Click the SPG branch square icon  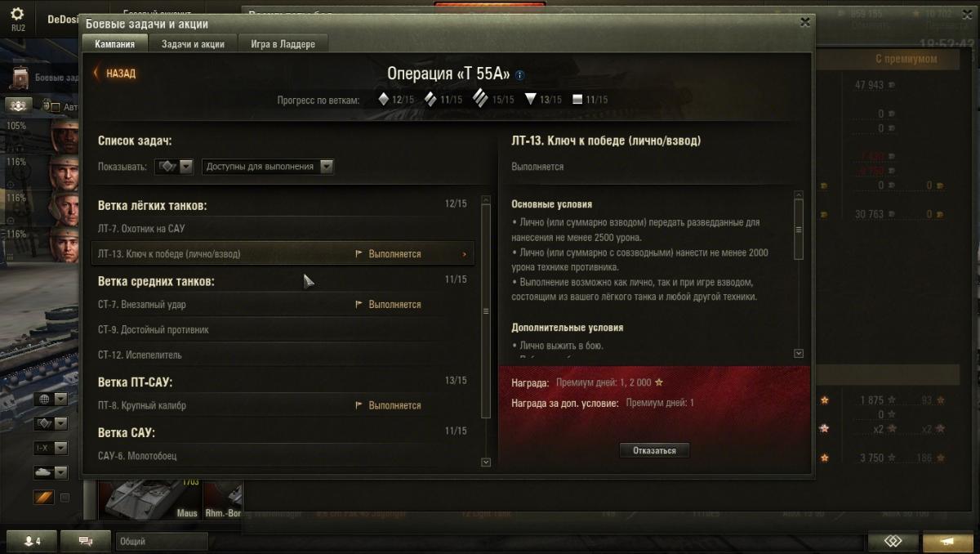[577, 100]
